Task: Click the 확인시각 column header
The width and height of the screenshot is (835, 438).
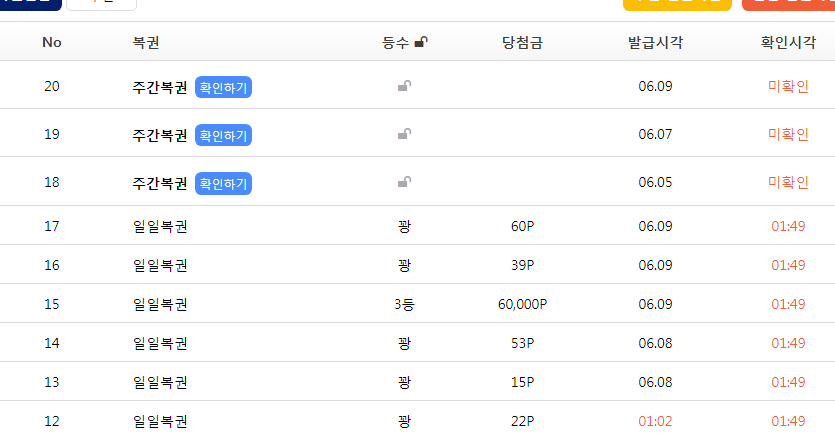Action: (788, 43)
